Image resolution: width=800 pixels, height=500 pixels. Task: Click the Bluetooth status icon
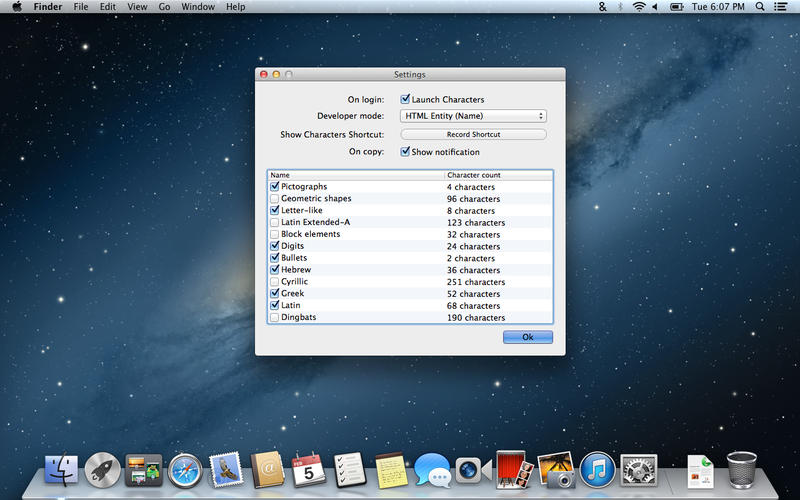click(x=620, y=7)
